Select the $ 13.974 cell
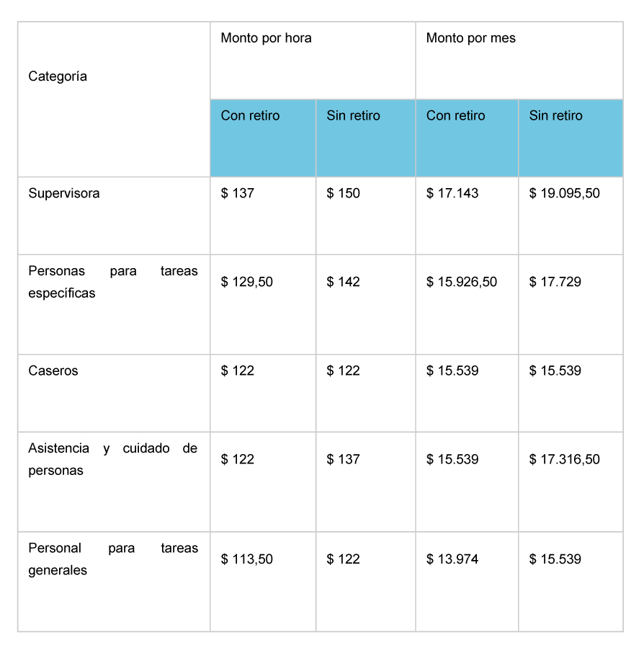This screenshot has width=644, height=653. point(467,582)
